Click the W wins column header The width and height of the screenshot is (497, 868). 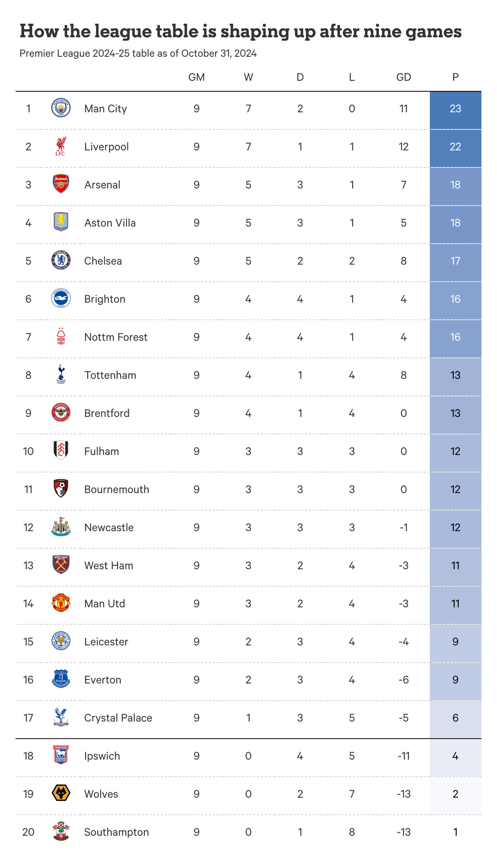(x=248, y=77)
